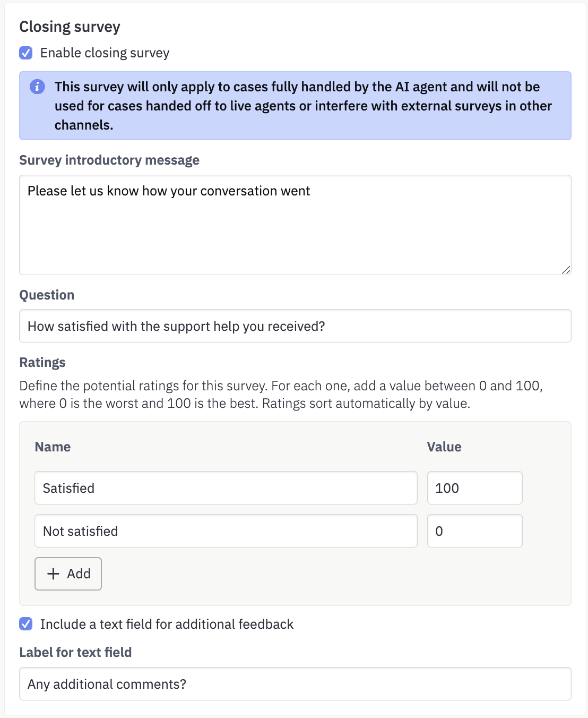
Task: Click the Any additional comments label field
Action: click(x=295, y=684)
